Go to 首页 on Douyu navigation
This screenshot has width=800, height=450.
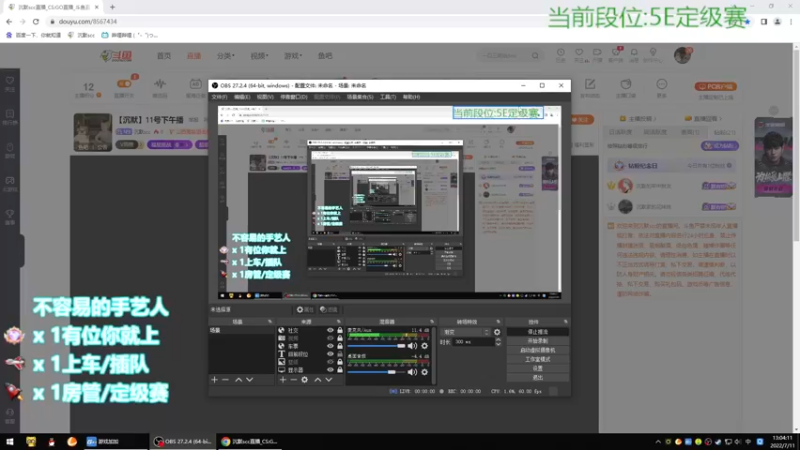(x=164, y=56)
